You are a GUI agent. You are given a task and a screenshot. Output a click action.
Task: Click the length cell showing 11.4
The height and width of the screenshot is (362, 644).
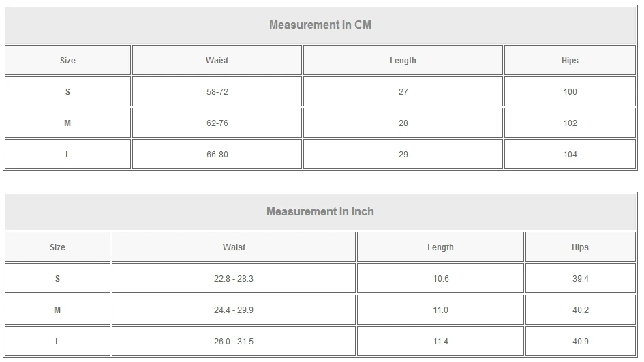click(440, 342)
